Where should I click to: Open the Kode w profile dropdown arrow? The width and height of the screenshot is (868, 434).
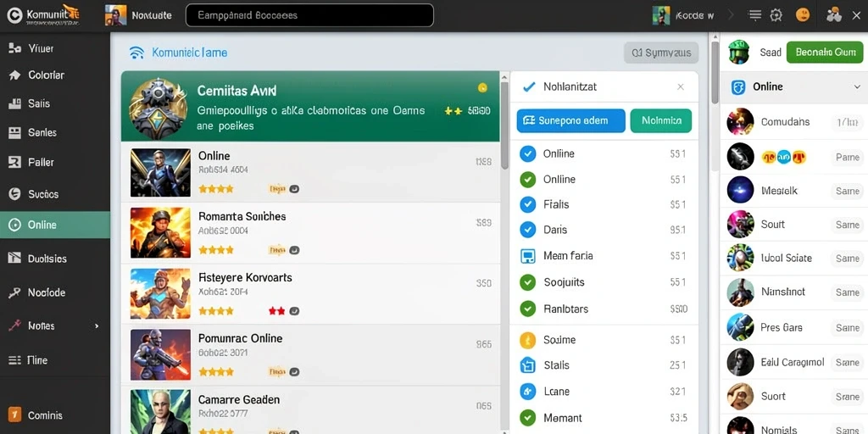730,15
